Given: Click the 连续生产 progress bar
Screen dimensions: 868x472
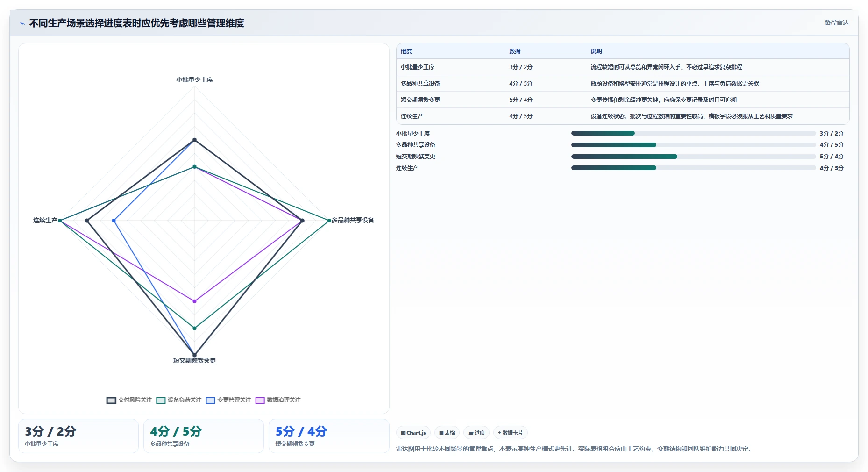Looking at the screenshot, I should click(x=693, y=168).
